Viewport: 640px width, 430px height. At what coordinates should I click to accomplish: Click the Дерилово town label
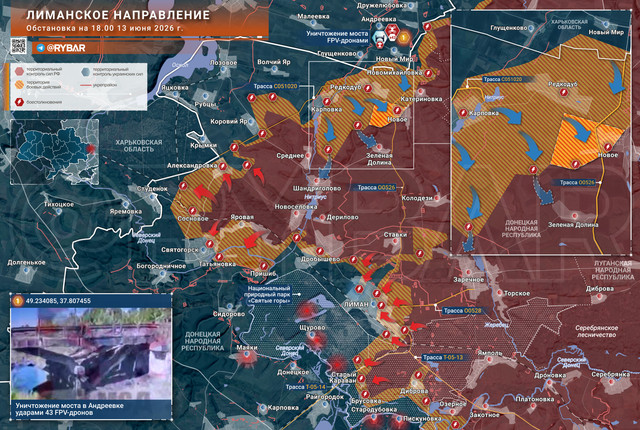click(x=342, y=217)
